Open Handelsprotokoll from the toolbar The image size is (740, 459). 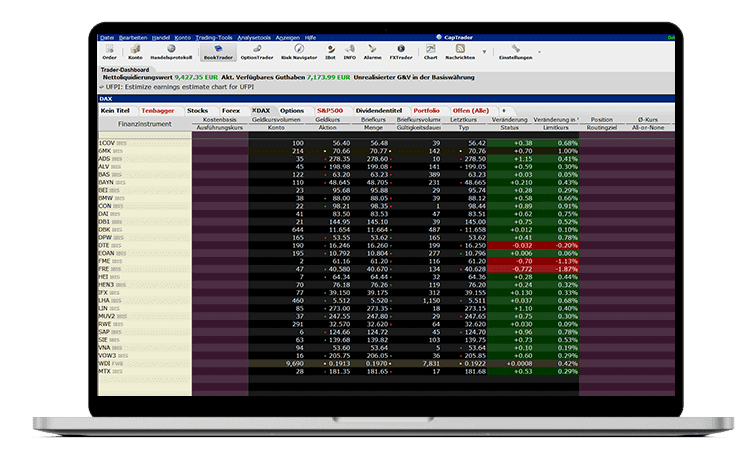point(171,52)
